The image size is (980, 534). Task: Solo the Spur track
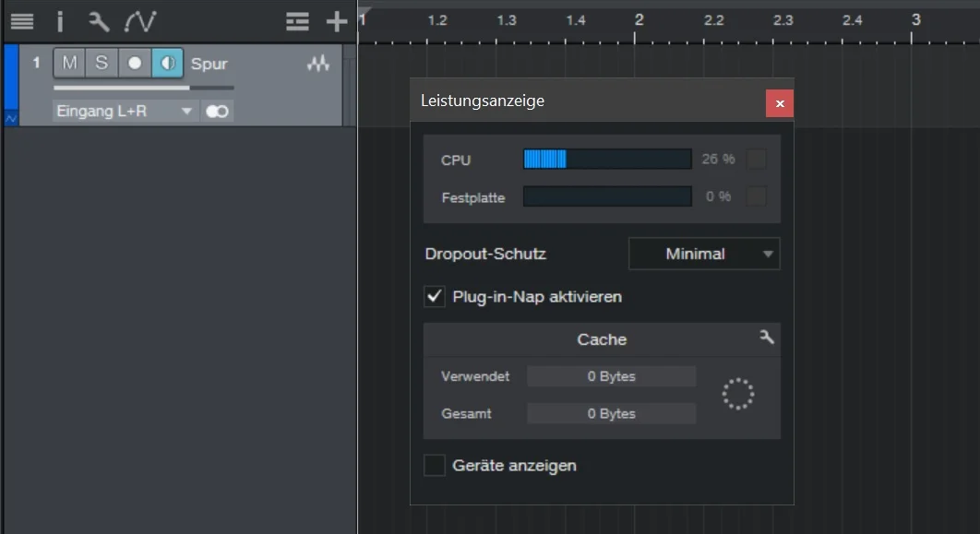[x=102, y=63]
